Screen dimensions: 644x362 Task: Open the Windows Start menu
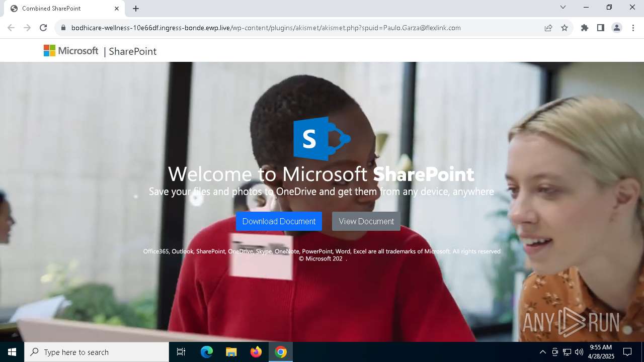[x=12, y=352]
